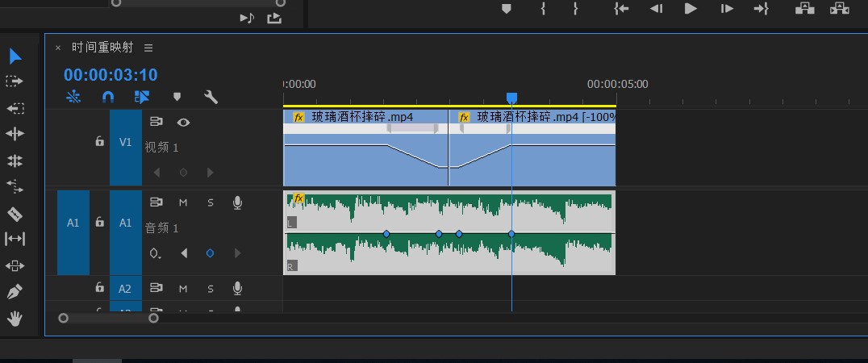868x363 pixels.
Task: Select the Pen tool
Action: click(15, 292)
